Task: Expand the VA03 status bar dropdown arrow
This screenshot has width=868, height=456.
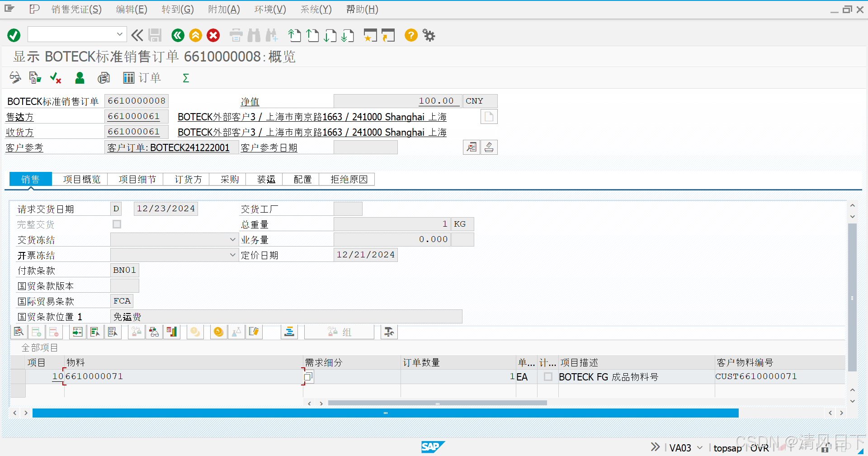Action: coord(700,448)
